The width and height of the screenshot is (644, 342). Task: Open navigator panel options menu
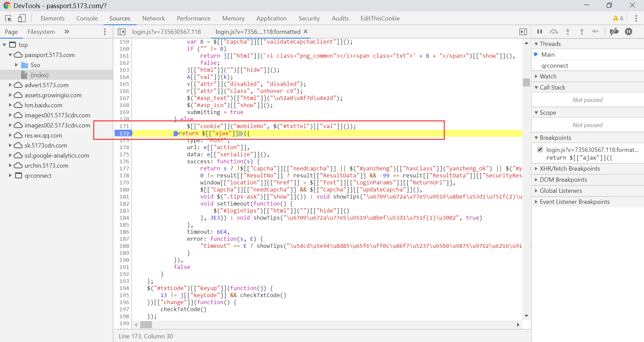coord(105,32)
